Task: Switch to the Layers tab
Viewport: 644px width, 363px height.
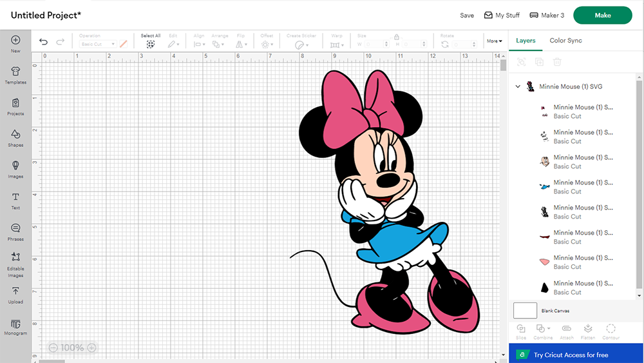Action: click(526, 41)
